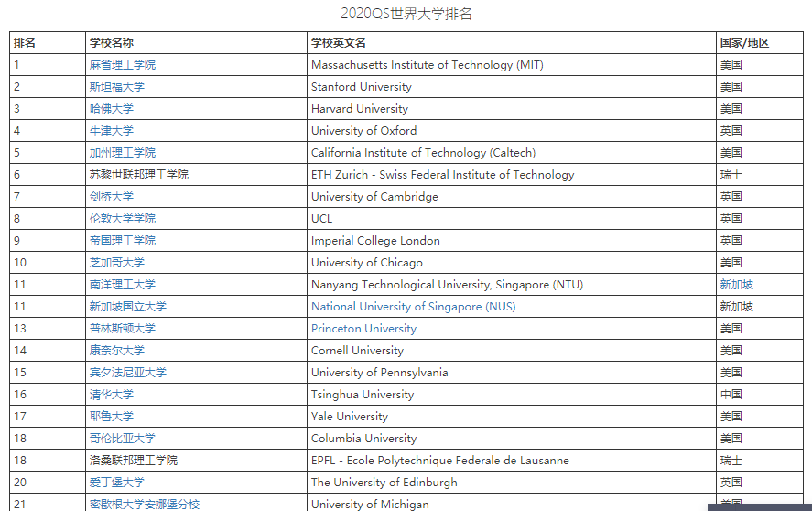The height and width of the screenshot is (511, 812).
Task: Click rank number 16 cell
Action: coord(47,395)
